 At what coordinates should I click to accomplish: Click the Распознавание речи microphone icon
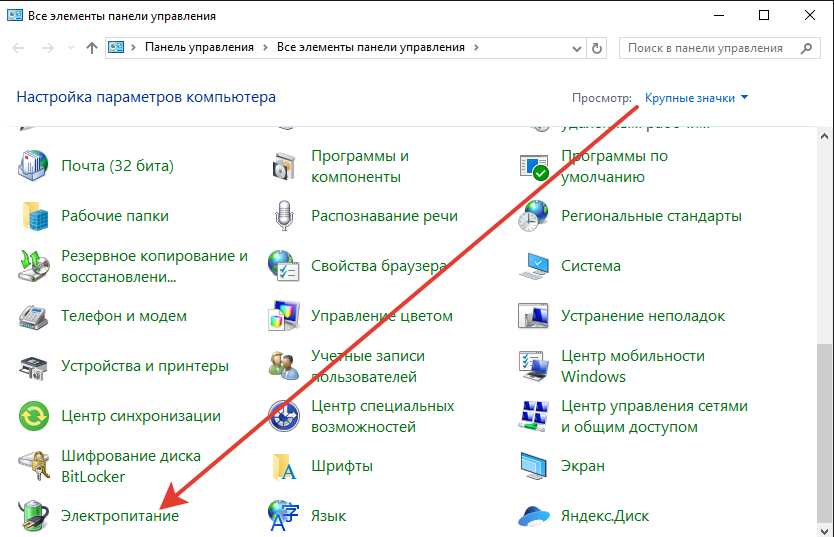284,215
